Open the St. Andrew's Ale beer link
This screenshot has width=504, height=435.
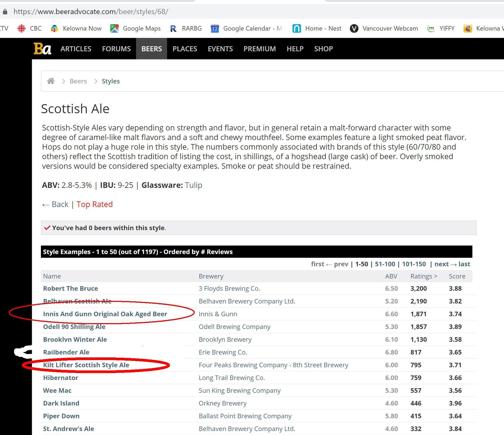coord(69,429)
